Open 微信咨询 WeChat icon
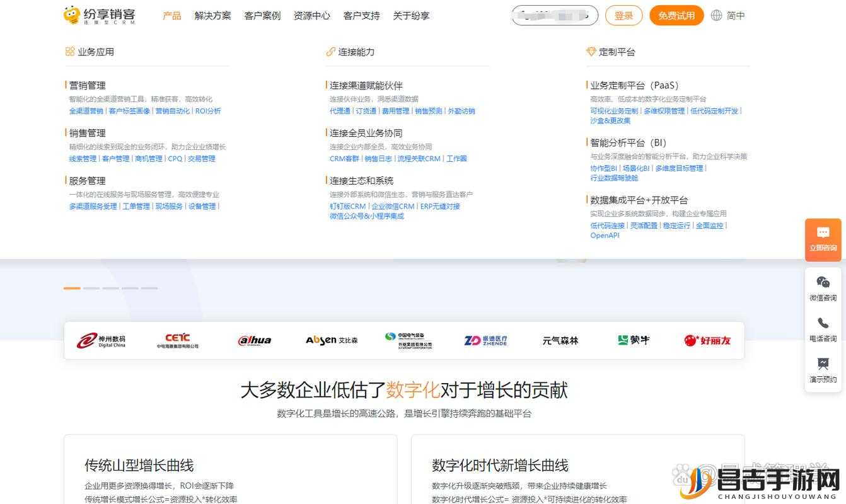Image resolution: width=846 pixels, height=504 pixels. (823, 282)
